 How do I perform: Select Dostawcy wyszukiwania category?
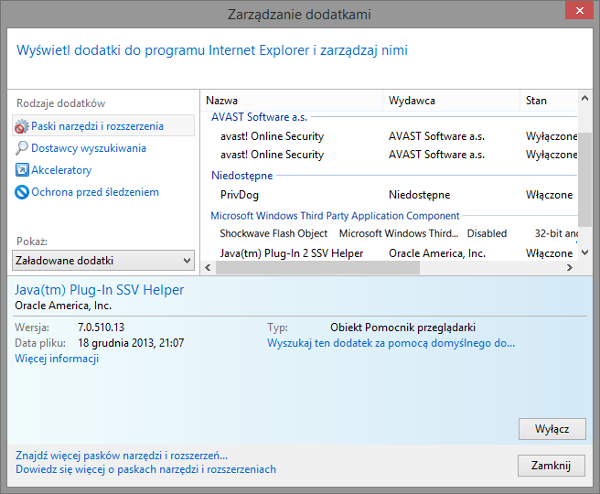pyautogui.click(x=88, y=148)
